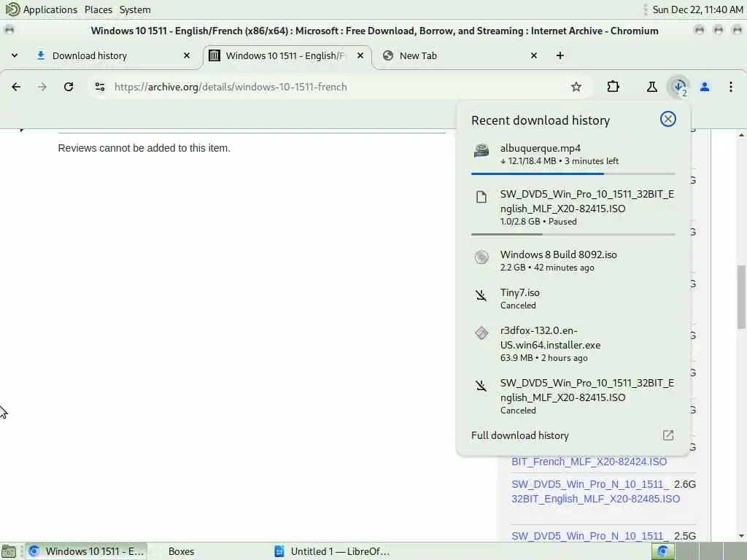This screenshot has width=747, height=560.
Task: Click Windows 10 1511 taskbar window button
Action: [x=86, y=551]
